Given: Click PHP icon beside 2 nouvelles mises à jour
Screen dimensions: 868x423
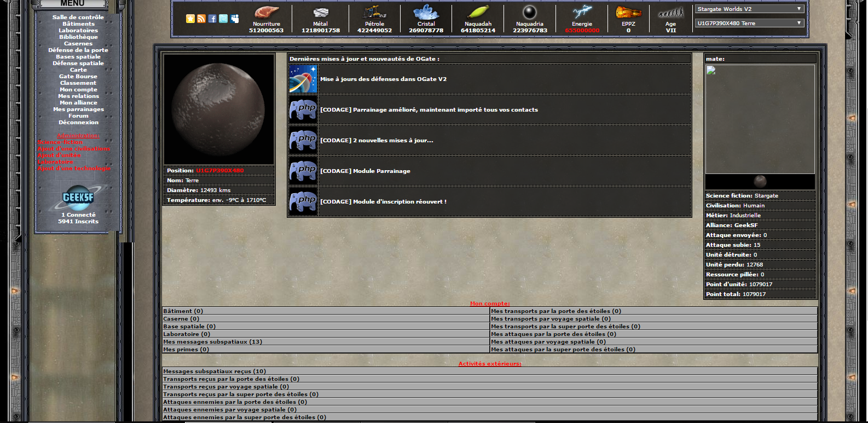Looking at the screenshot, I should [x=303, y=140].
